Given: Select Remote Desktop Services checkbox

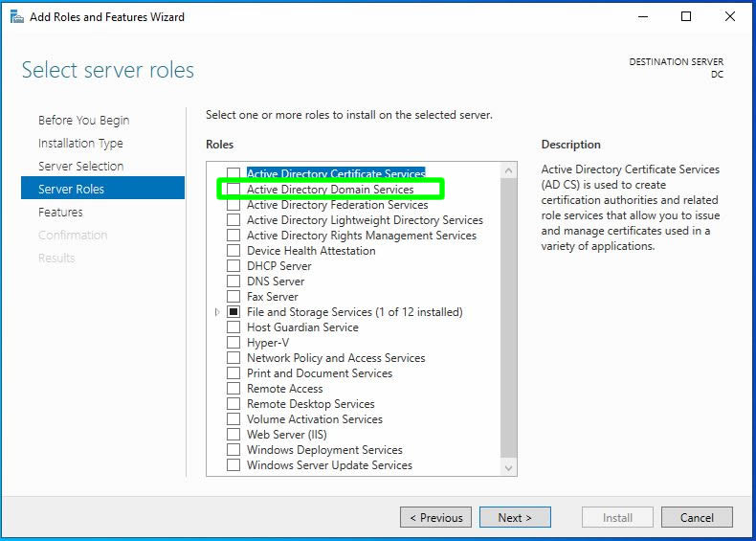Looking at the screenshot, I should (233, 404).
